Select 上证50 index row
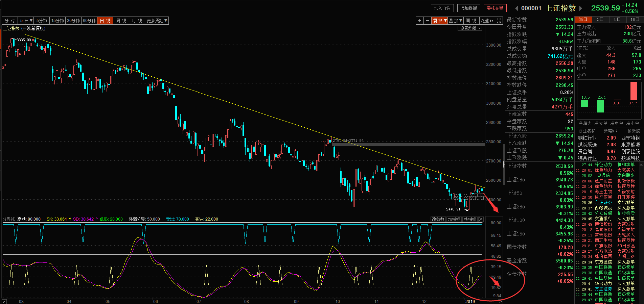Viewport: 644px width, 304px height. tap(540, 197)
